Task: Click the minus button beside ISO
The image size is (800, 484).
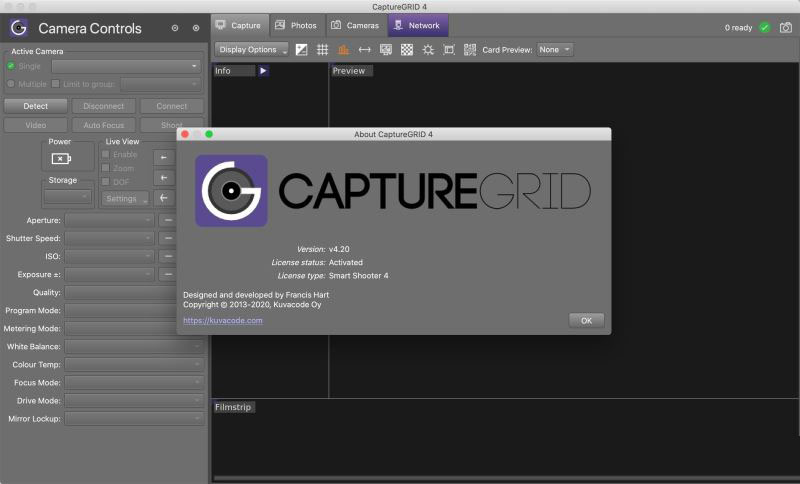Action: click(167, 256)
